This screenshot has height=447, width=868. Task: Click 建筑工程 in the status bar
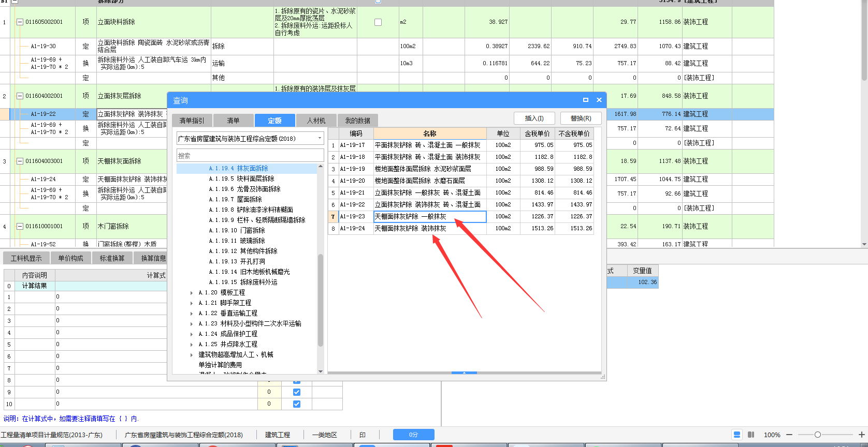click(x=278, y=435)
